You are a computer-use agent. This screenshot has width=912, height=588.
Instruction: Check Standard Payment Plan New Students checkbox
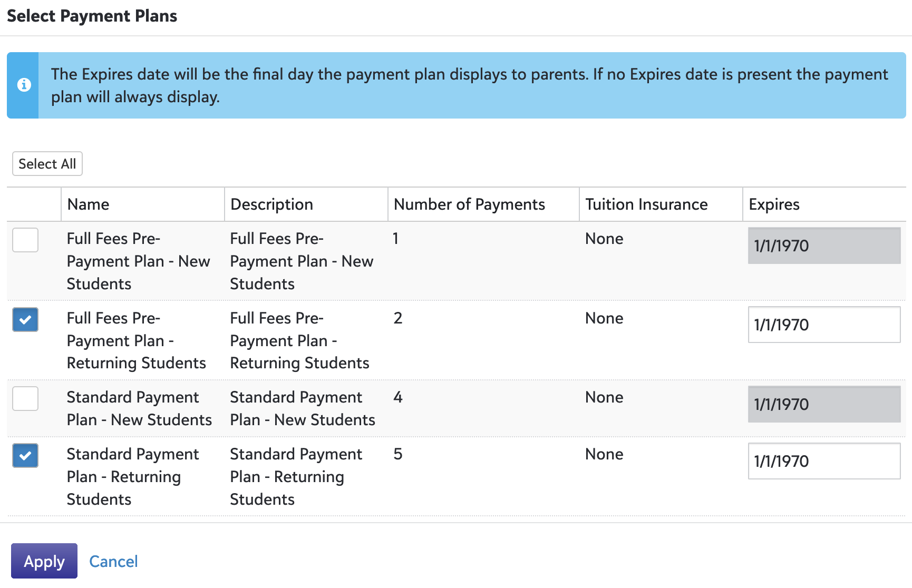(x=25, y=398)
